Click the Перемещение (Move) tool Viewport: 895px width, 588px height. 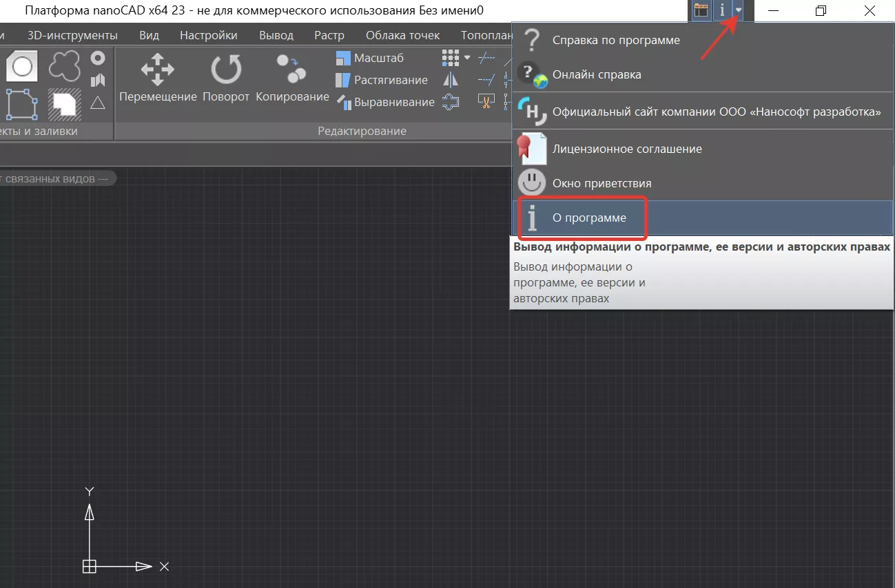pyautogui.click(x=158, y=78)
